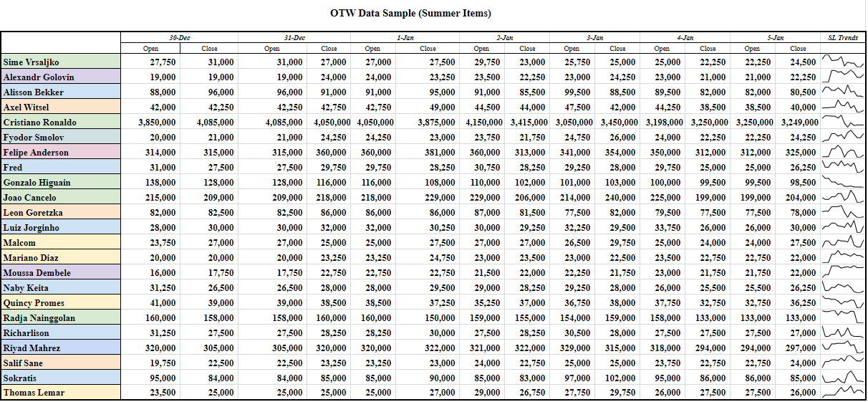Image resolution: width=868 pixels, height=402 pixels.
Task: Click the Thomas Lemar trend sparkline
Action: coord(843,393)
